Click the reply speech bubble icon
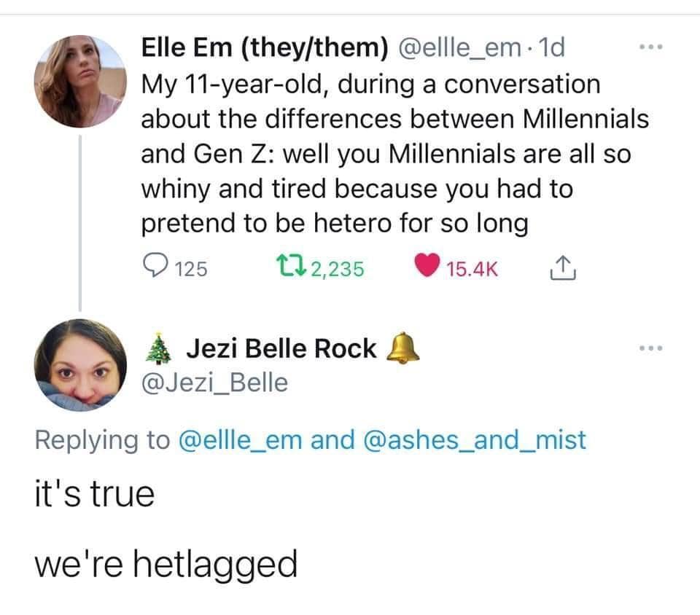This screenshot has height=615, width=700. coord(155,269)
